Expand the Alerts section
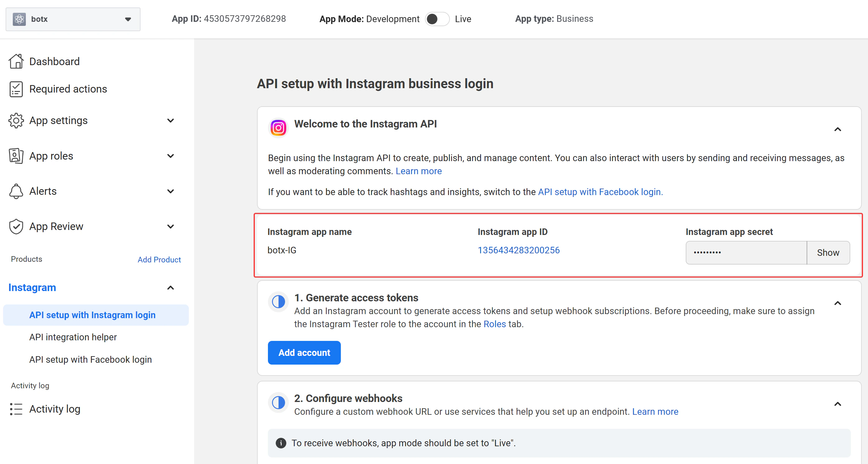The height and width of the screenshot is (464, 868). tap(170, 191)
